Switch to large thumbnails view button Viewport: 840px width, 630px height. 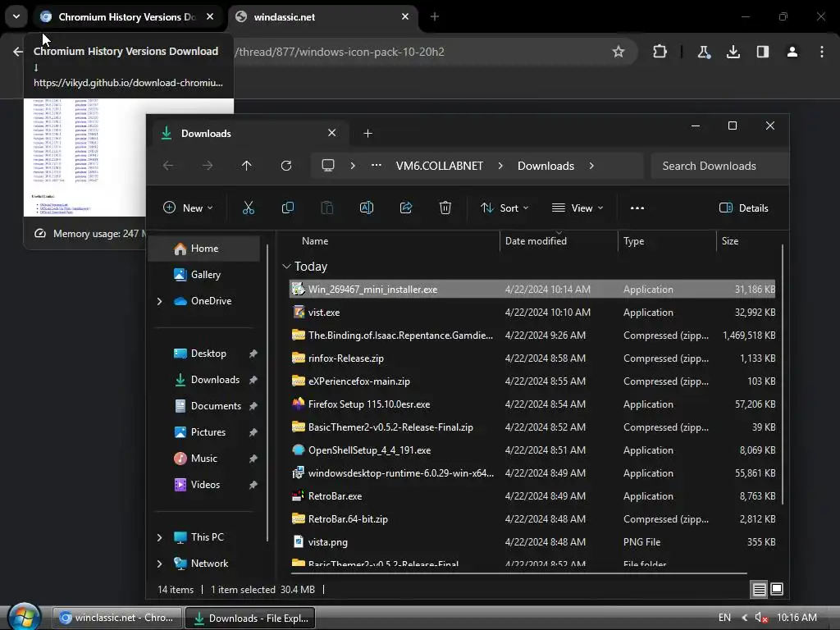click(777, 589)
